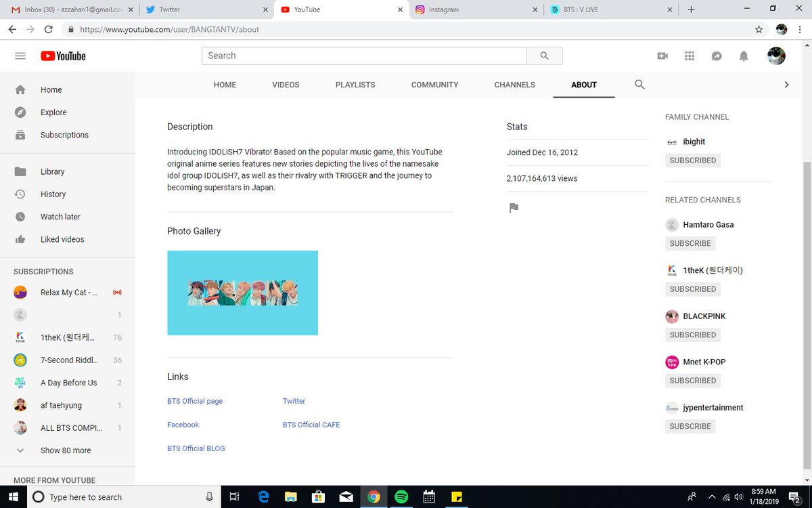Viewport: 812px width, 508px height.
Task: Open the YouTube hamburger guide menu
Action: tap(20, 56)
